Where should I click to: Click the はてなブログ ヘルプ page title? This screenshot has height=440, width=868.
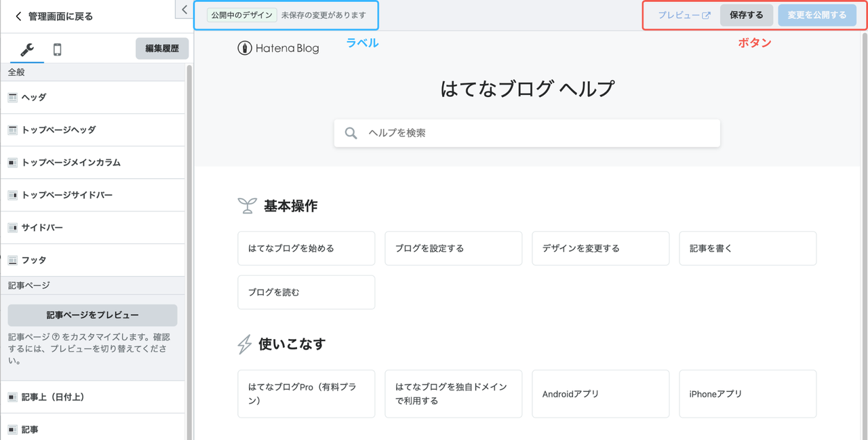(527, 89)
